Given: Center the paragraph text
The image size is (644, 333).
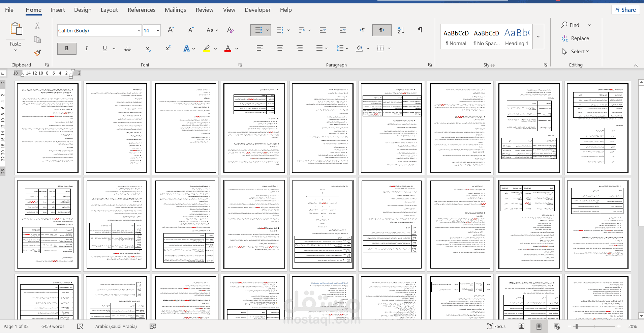Looking at the screenshot, I should click(280, 49).
